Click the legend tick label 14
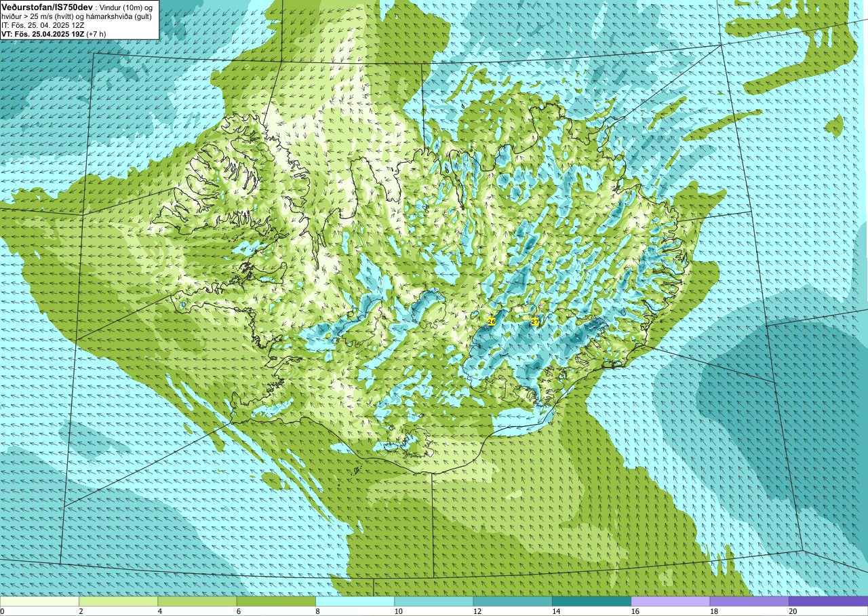This screenshot has width=868, height=616. pos(556,611)
